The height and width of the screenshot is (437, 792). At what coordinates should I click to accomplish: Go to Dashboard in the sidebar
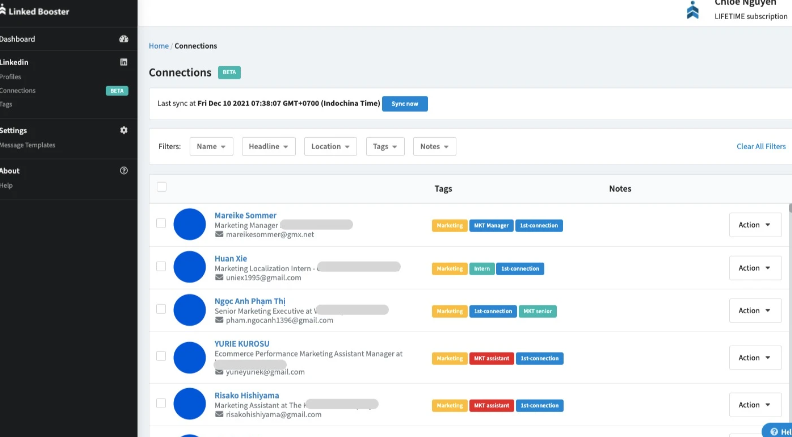[x=18, y=39]
